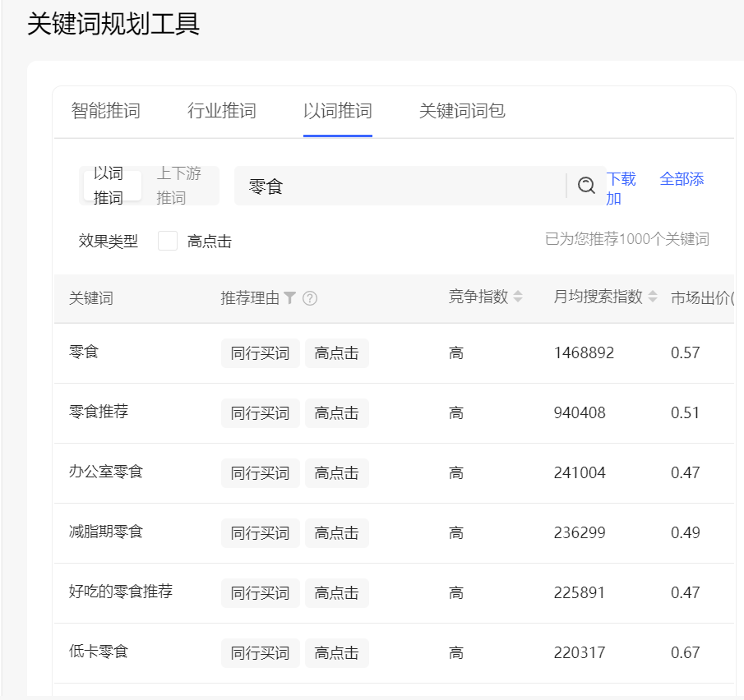Click the search magnifier icon

[x=586, y=186]
